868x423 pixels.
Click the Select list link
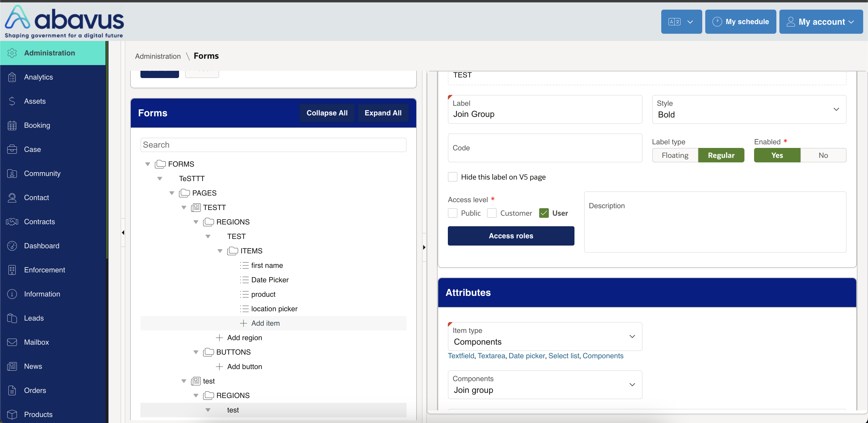564,356
